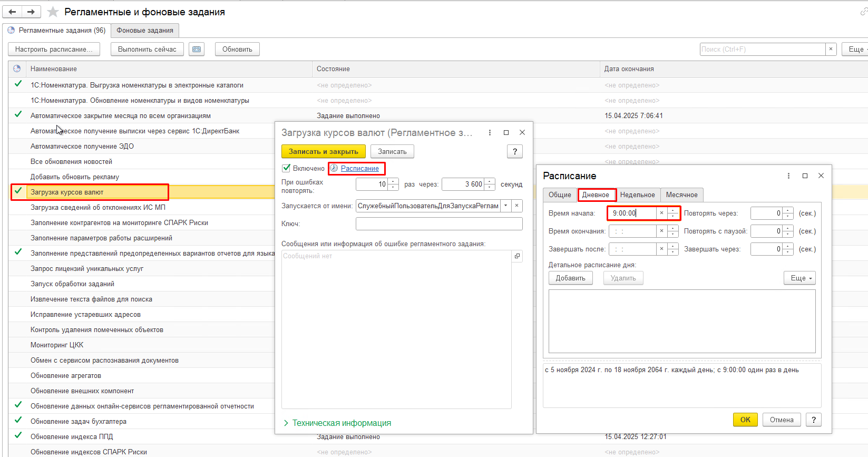Click the Выполнить сейчас button
The height and width of the screenshot is (457, 868).
(x=147, y=49)
